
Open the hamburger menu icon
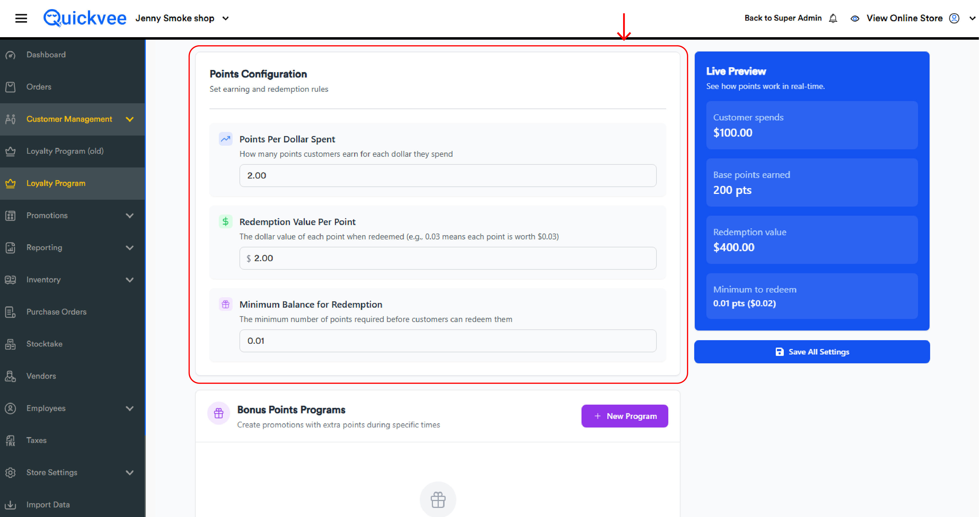21,18
